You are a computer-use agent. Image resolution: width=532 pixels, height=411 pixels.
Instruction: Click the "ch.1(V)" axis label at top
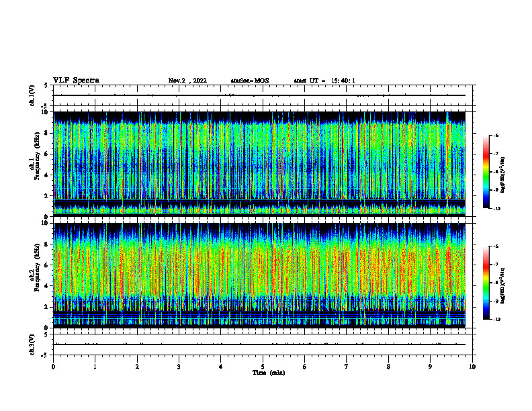click(32, 95)
